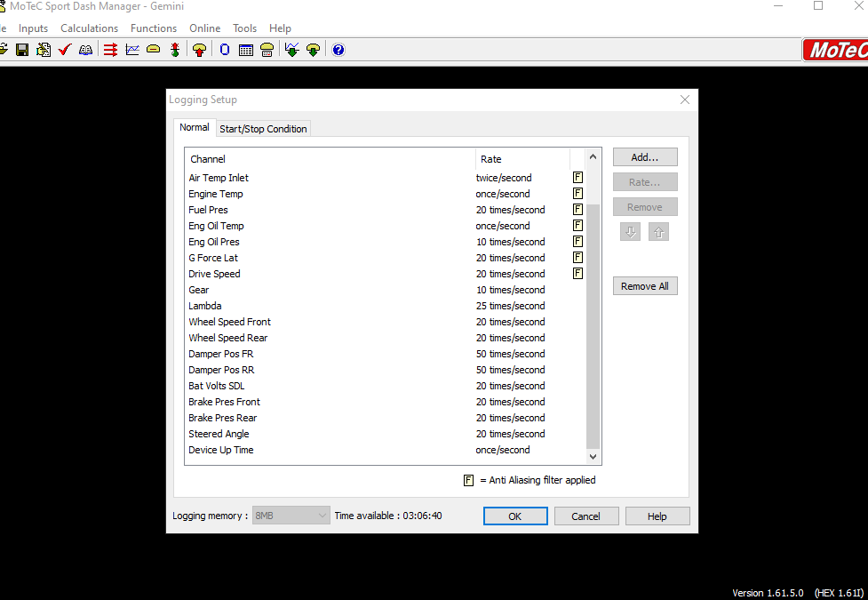Select the Normal tab
Viewport: 868px width, 600px height.
click(195, 127)
